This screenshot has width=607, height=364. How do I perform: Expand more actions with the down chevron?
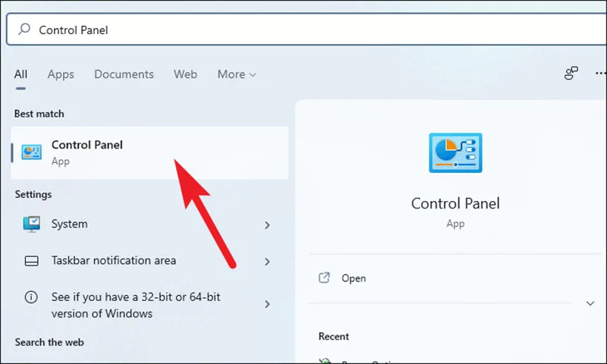coord(590,303)
